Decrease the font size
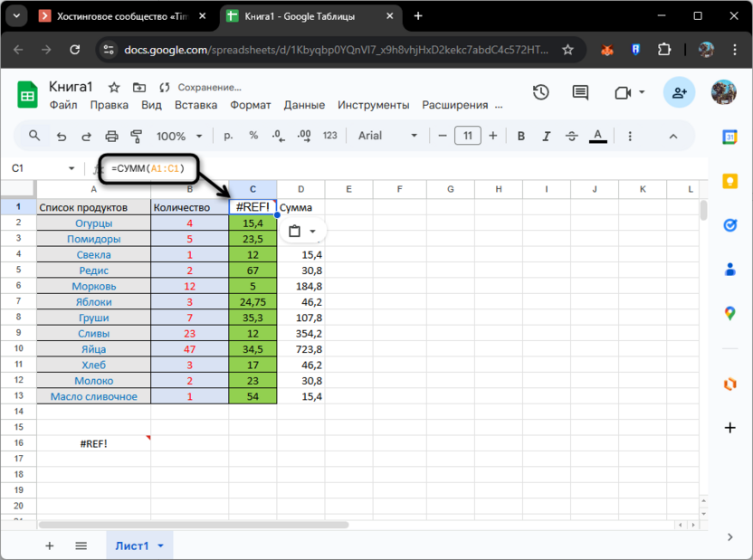The width and height of the screenshot is (753, 560). point(443,136)
